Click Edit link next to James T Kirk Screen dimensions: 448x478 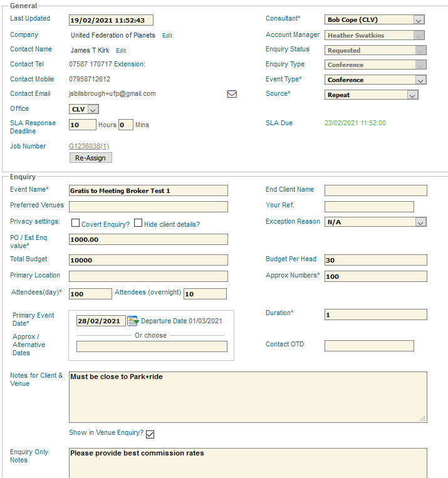pos(121,51)
